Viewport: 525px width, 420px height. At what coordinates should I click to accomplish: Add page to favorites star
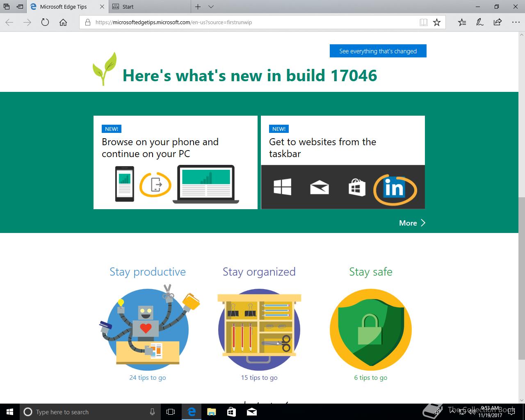point(437,23)
